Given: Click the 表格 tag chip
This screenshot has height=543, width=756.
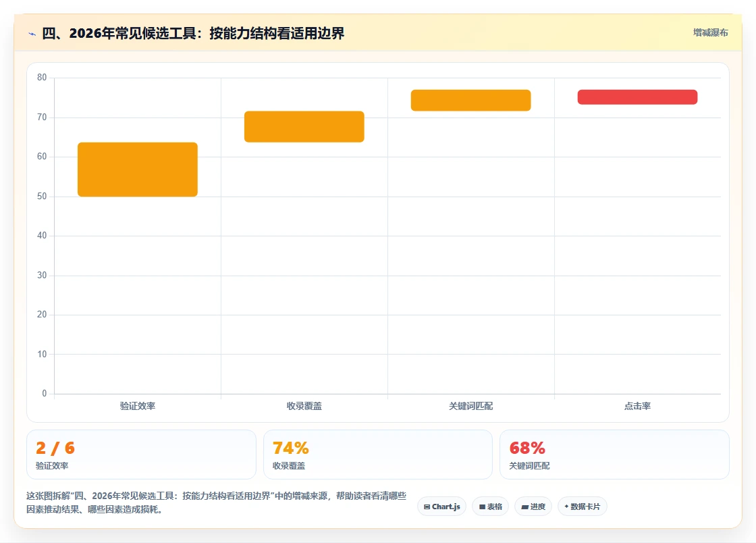Looking at the screenshot, I should click(x=490, y=507).
